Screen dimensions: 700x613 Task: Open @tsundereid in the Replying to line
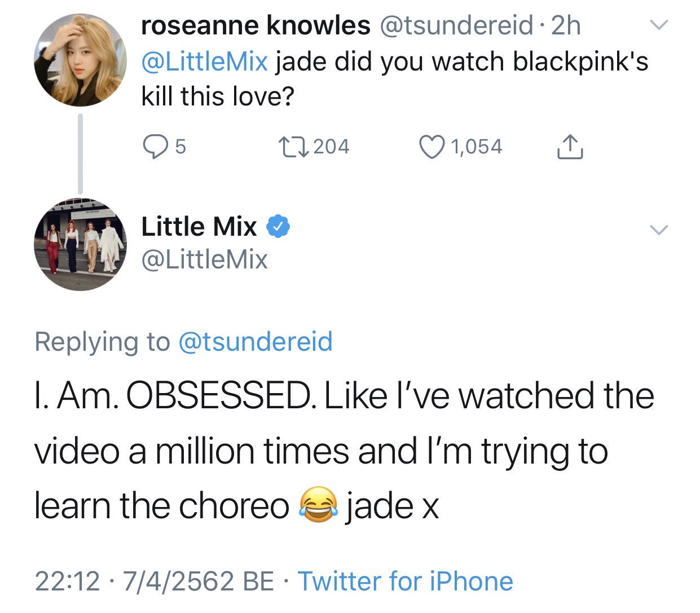pos(256,342)
